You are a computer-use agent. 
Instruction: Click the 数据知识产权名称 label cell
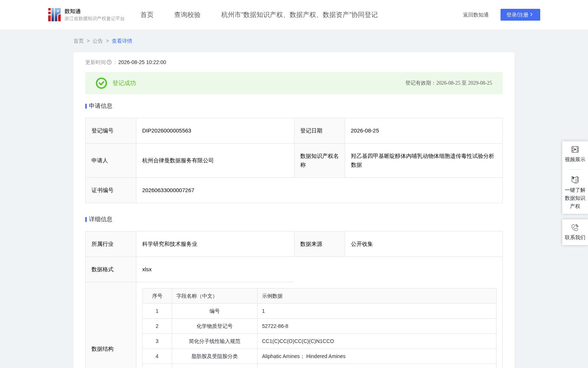pos(319,160)
